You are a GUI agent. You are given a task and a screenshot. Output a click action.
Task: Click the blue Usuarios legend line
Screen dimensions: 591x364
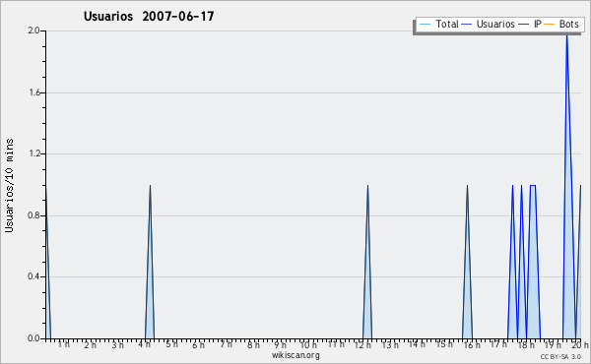[x=467, y=25]
